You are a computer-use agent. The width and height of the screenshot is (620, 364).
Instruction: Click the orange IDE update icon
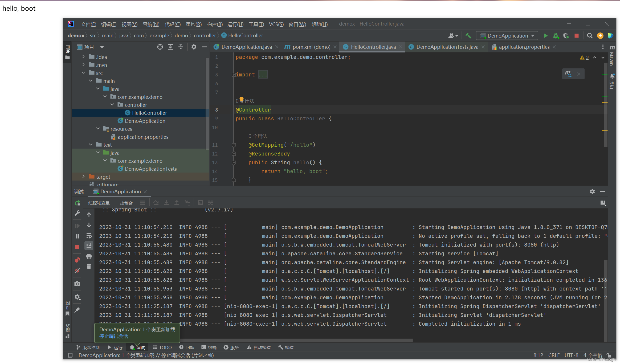tap(600, 36)
